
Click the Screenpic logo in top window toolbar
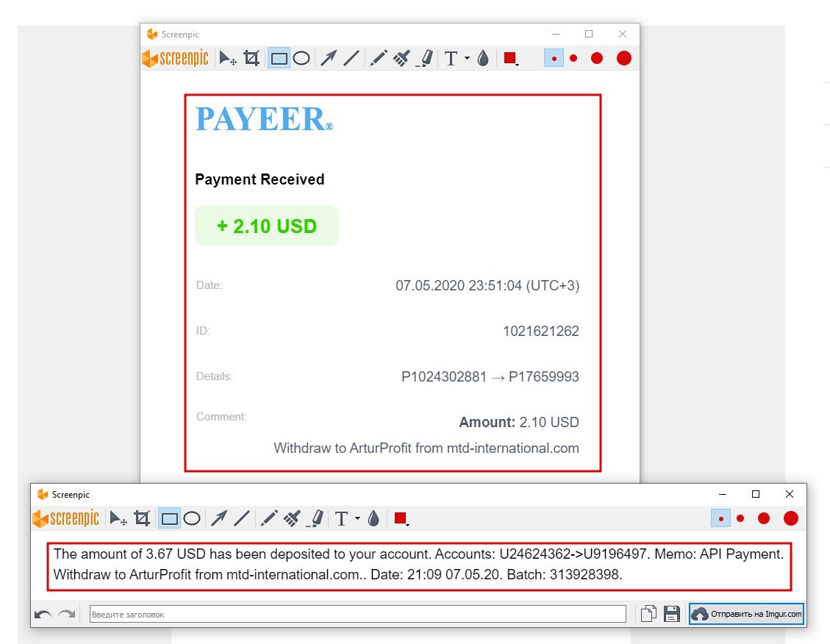tap(175, 58)
